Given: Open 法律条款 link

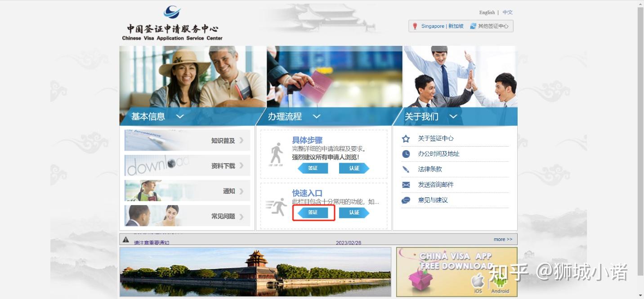Looking at the screenshot, I should coord(430,170).
